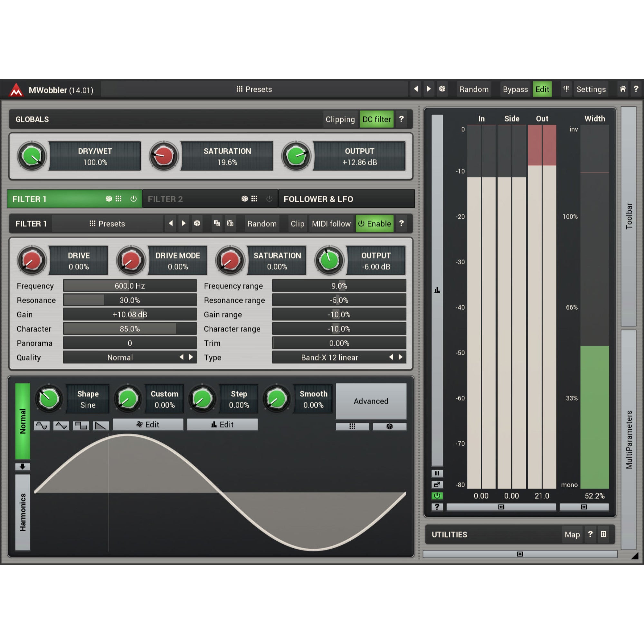
Task: Open the main Presets dropdown
Action: pos(254,89)
